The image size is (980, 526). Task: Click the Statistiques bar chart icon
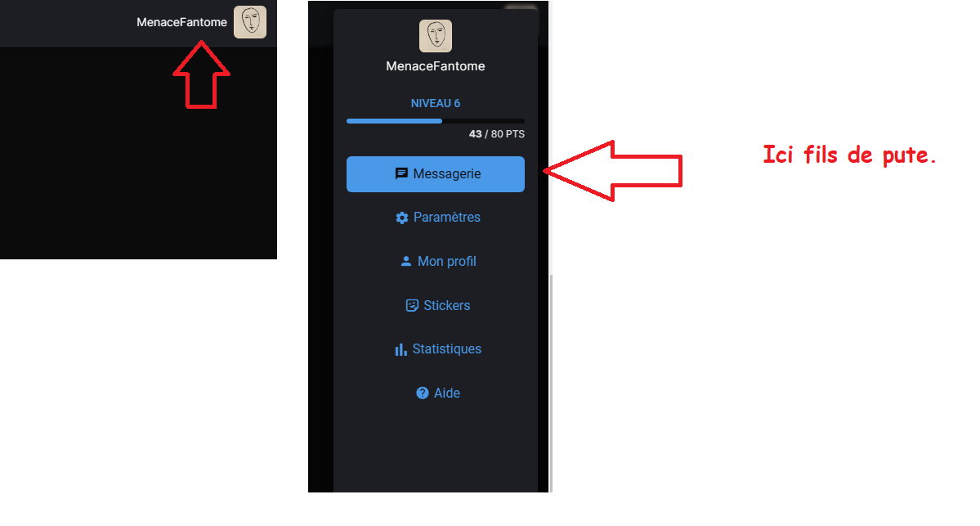(401, 349)
